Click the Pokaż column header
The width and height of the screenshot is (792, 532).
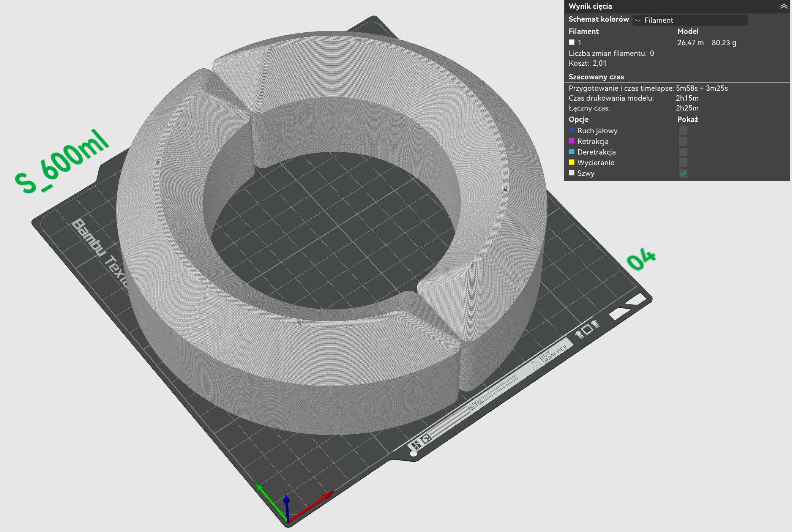coord(688,119)
